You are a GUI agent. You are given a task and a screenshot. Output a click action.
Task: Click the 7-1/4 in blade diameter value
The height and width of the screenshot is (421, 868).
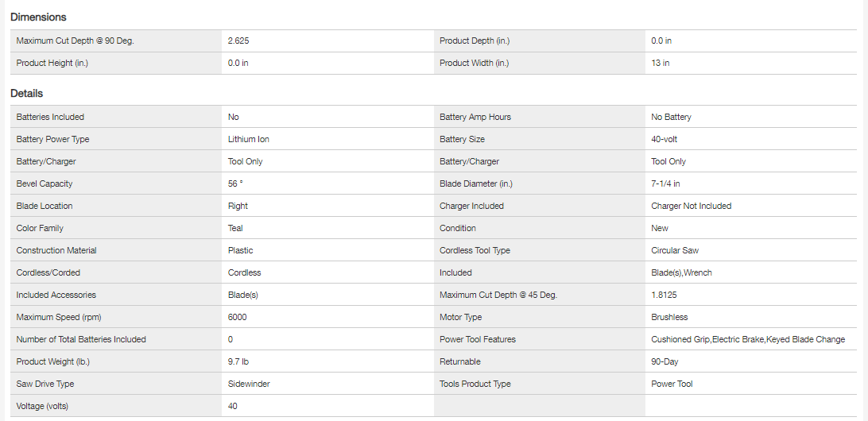665,183
